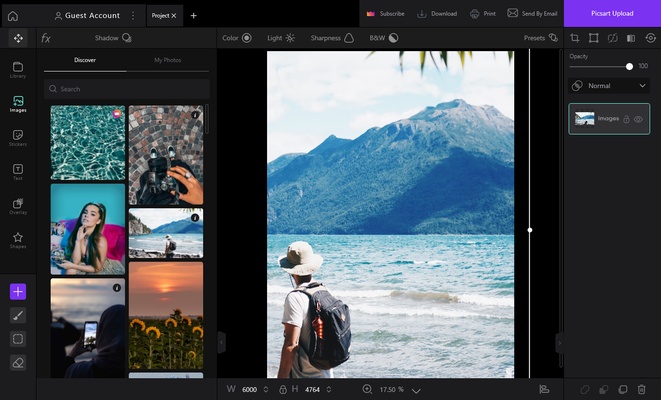Collapse the left images panel

pyautogui.click(x=221, y=342)
